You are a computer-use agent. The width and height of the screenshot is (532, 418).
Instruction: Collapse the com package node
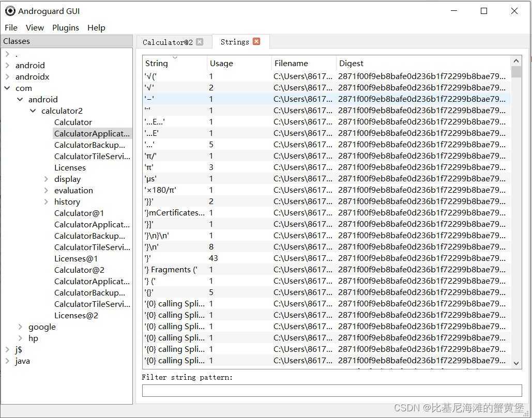point(7,88)
